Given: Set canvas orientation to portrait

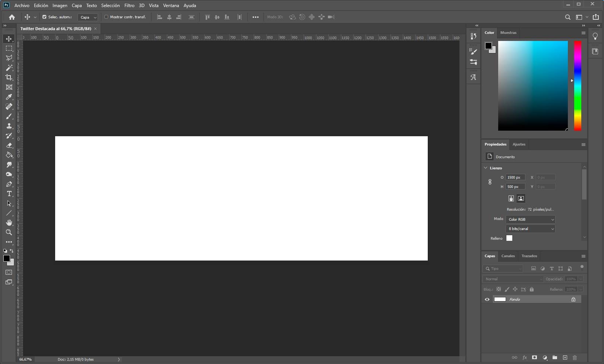Looking at the screenshot, I should 511,198.
